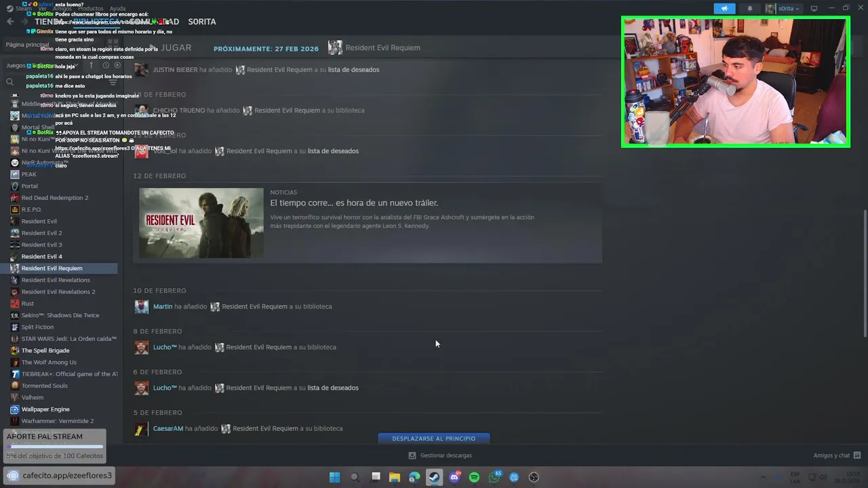868x488 pixels.
Task: Click the Rust game icon
Action: (x=15, y=304)
